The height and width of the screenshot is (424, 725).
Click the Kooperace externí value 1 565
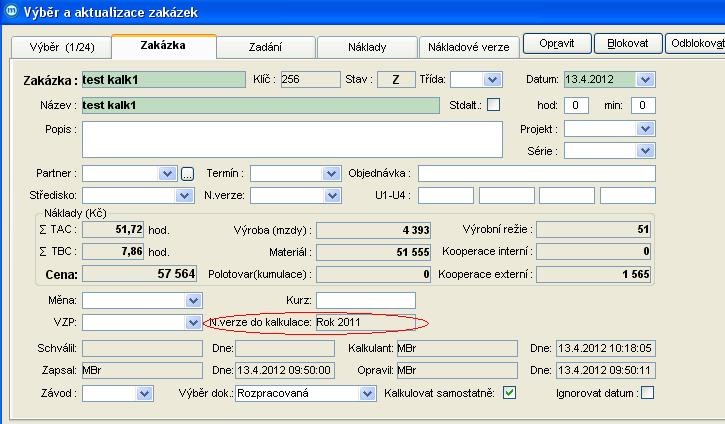[594, 274]
